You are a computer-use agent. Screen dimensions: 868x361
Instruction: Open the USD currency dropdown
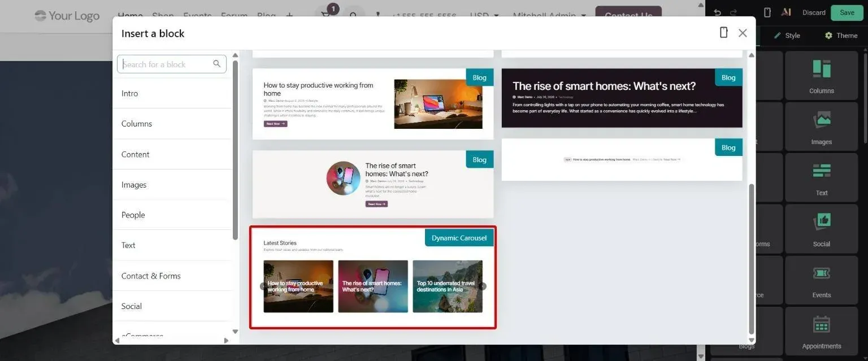[x=484, y=16]
